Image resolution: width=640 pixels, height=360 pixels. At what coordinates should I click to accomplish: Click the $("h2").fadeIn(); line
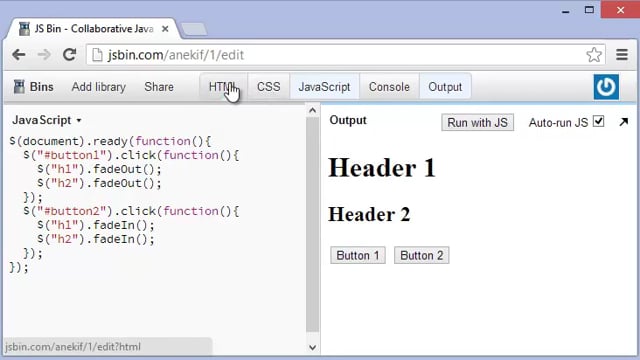coord(96,239)
